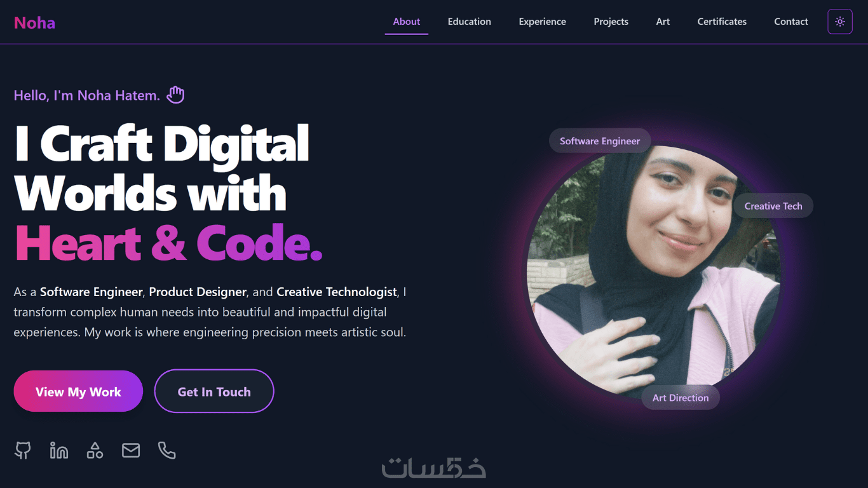Click the shapes portfolio icon
Screen dimensions: 868x488
click(95, 451)
